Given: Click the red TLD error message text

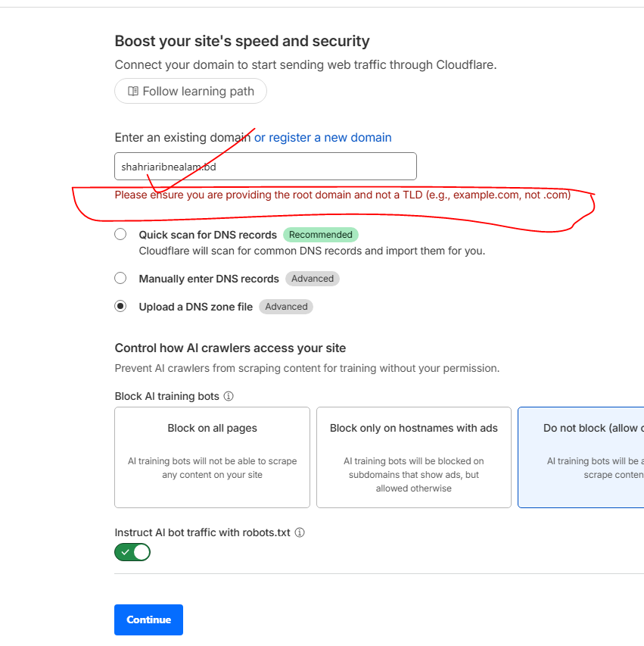Looking at the screenshot, I should pos(342,195).
